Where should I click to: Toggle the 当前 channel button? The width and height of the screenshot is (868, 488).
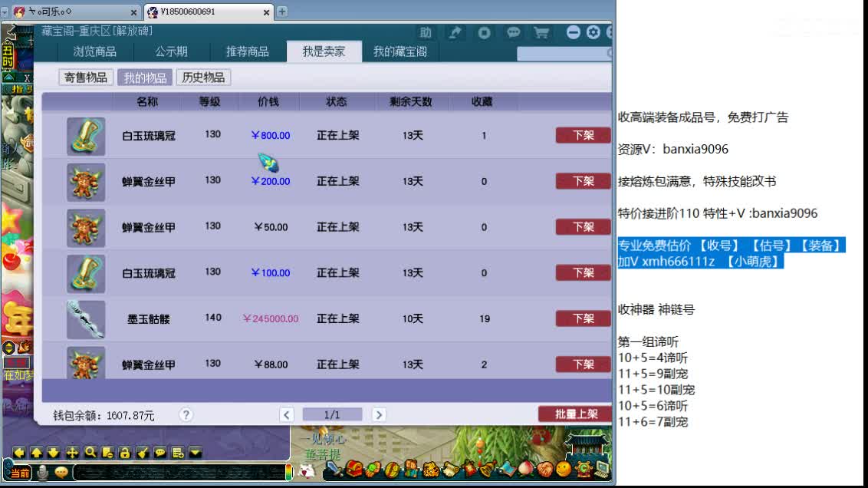(x=20, y=473)
